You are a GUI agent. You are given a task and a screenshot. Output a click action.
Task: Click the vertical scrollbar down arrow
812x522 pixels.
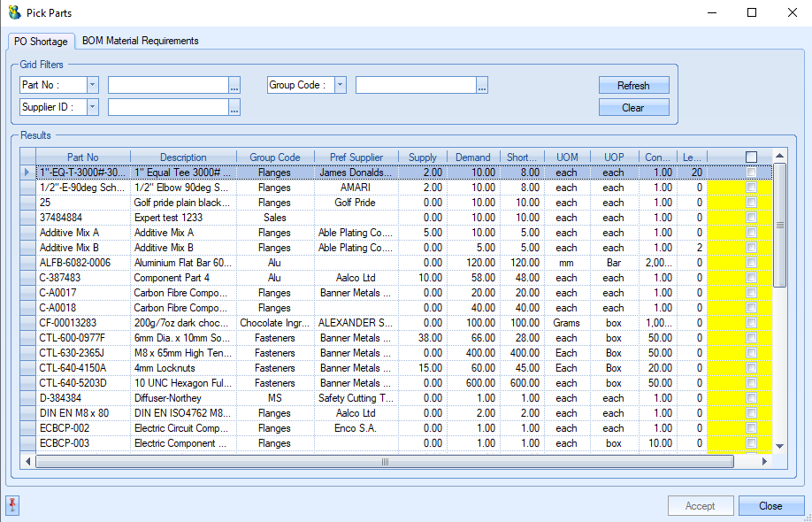tap(779, 447)
